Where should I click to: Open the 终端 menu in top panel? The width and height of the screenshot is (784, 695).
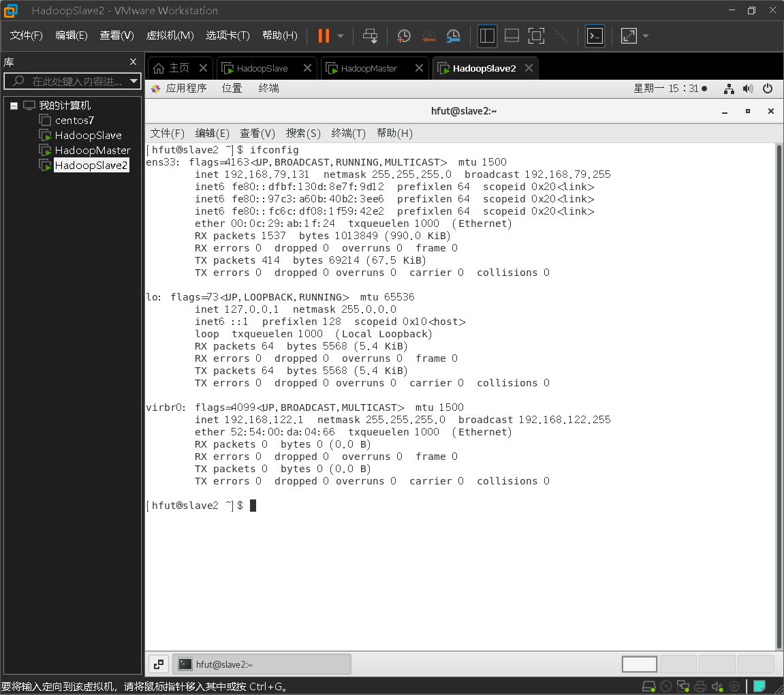coord(268,89)
